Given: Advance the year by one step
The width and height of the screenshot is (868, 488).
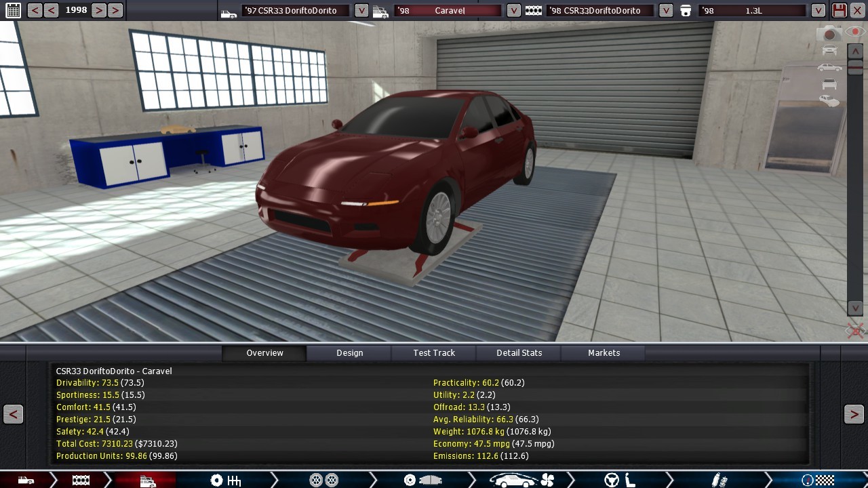Looking at the screenshot, I should click(99, 10).
